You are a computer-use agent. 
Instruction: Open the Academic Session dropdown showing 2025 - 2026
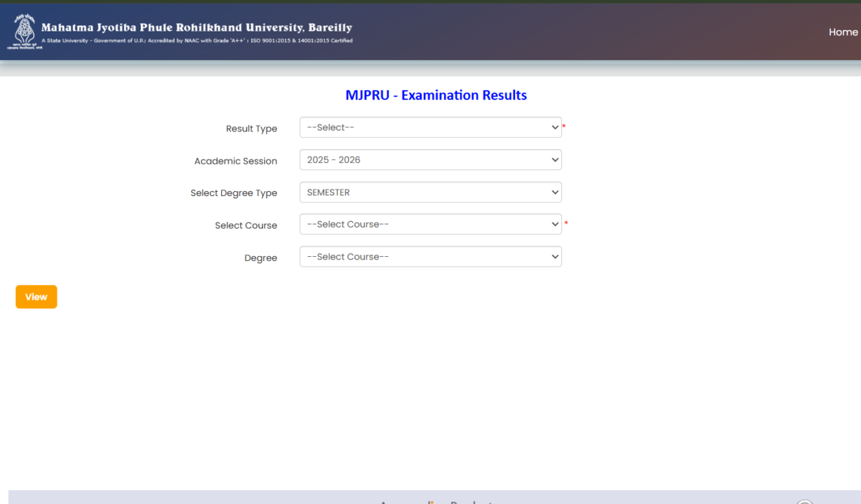coord(430,160)
